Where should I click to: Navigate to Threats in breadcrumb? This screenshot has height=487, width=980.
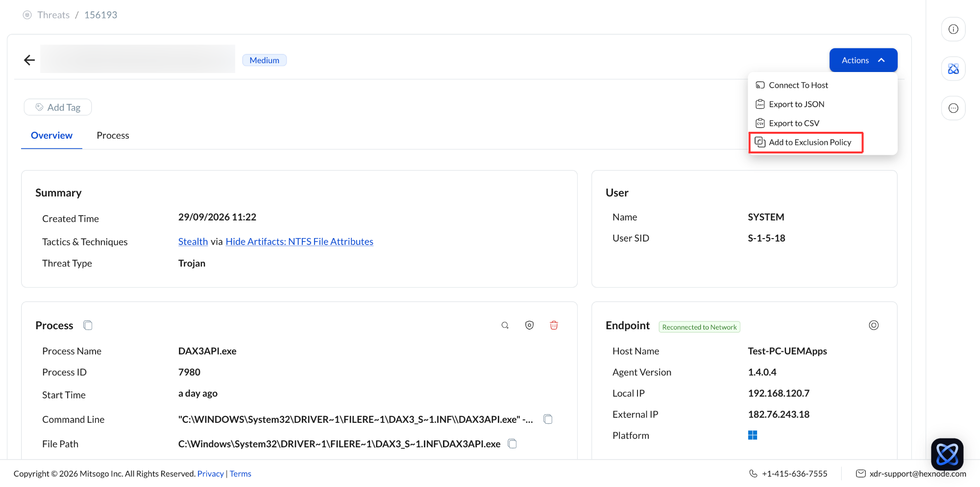coord(53,15)
